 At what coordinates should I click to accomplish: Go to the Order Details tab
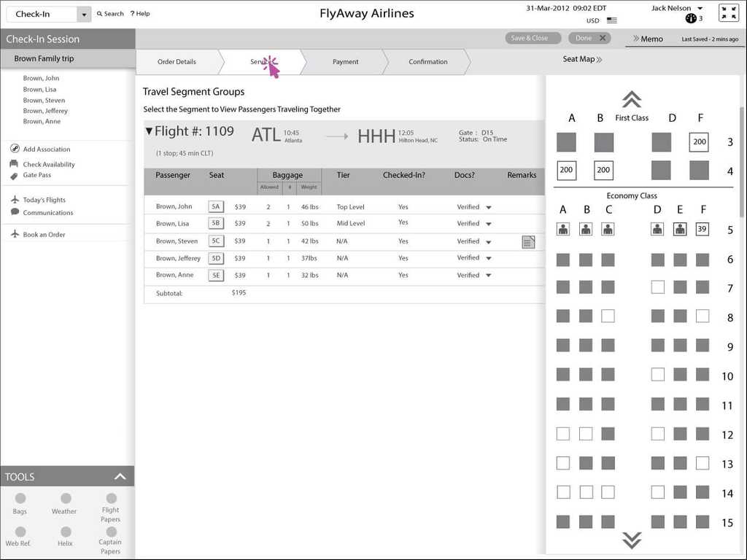tap(177, 62)
